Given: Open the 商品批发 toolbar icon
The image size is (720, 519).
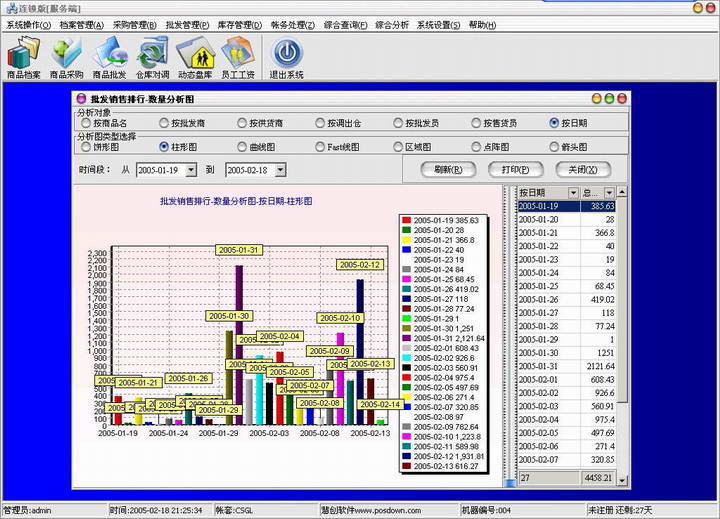Looking at the screenshot, I should click(x=109, y=58).
